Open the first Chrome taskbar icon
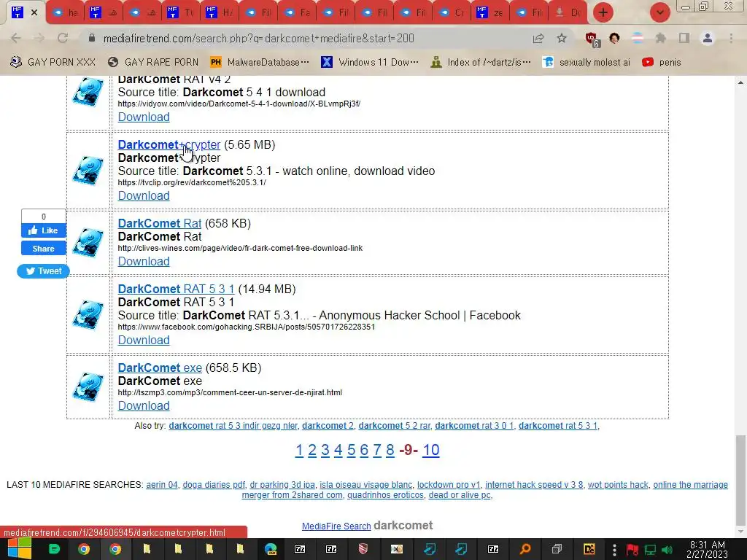 point(84,549)
